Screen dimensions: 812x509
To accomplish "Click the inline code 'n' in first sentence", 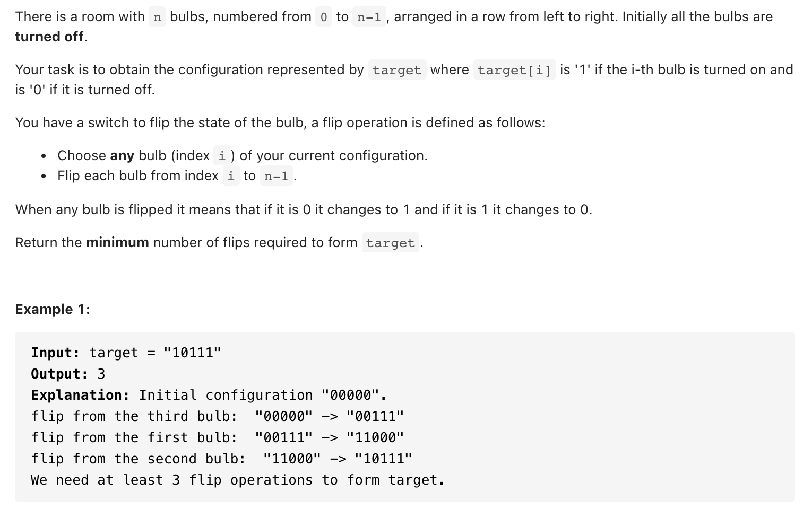I will click(x=157, y=17).
